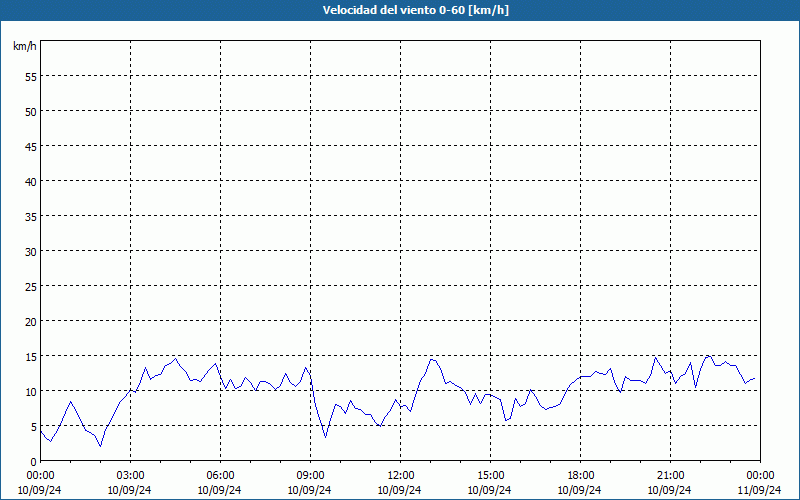Click the lowest wind point near 02:00

pyautogui.click(x=101, y=446)
